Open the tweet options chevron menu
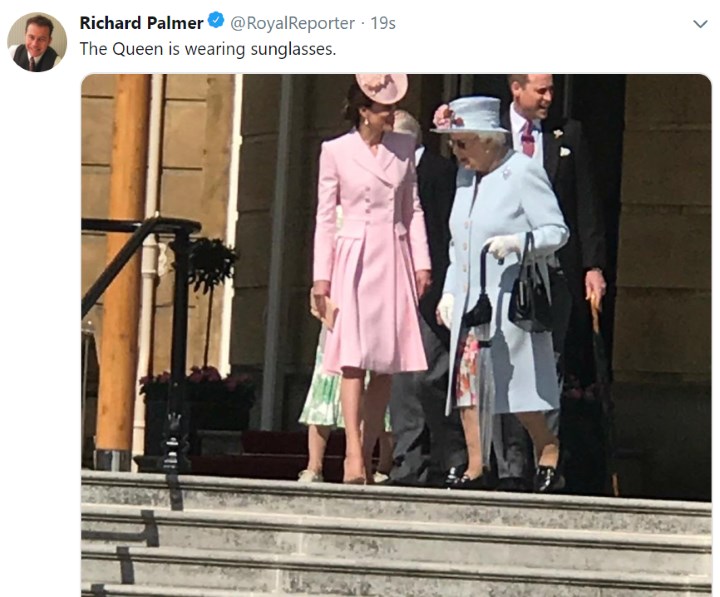 [x=700, y=24]
